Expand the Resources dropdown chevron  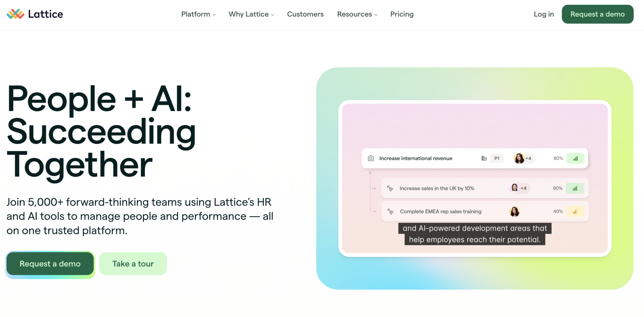click(376, 15)
